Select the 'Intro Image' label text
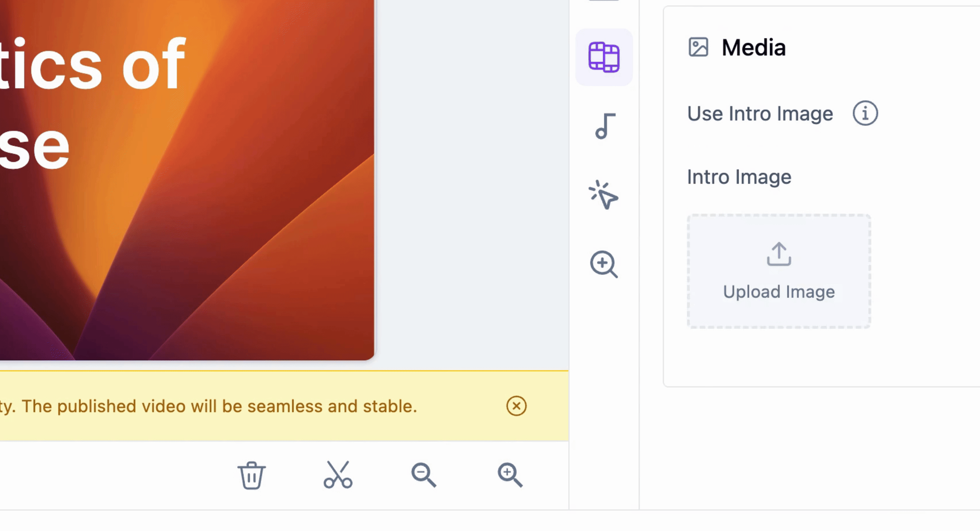This screenshot has width=980, height=531. (739, 177)
